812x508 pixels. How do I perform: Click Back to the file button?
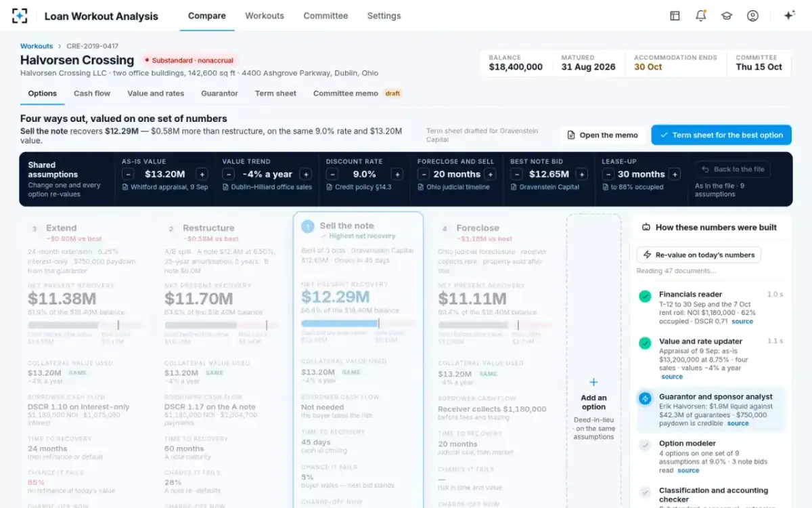pos(734,169)
